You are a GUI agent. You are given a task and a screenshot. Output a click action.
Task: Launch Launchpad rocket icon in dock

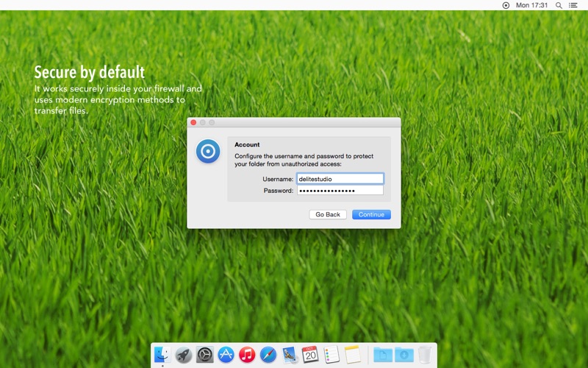(x=184, y=355)
